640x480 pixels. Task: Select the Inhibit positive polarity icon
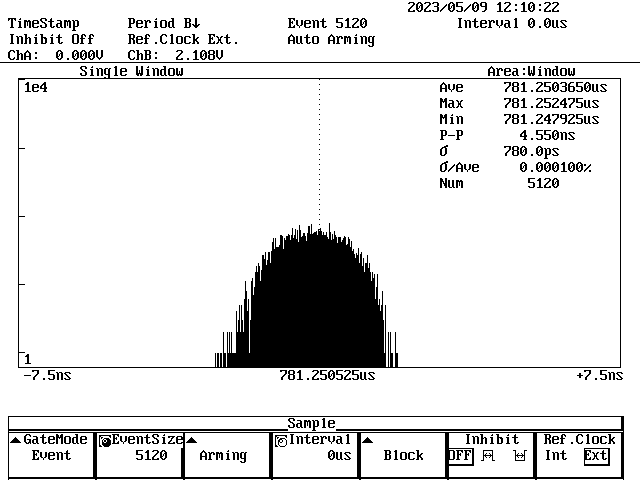point(490,456)
